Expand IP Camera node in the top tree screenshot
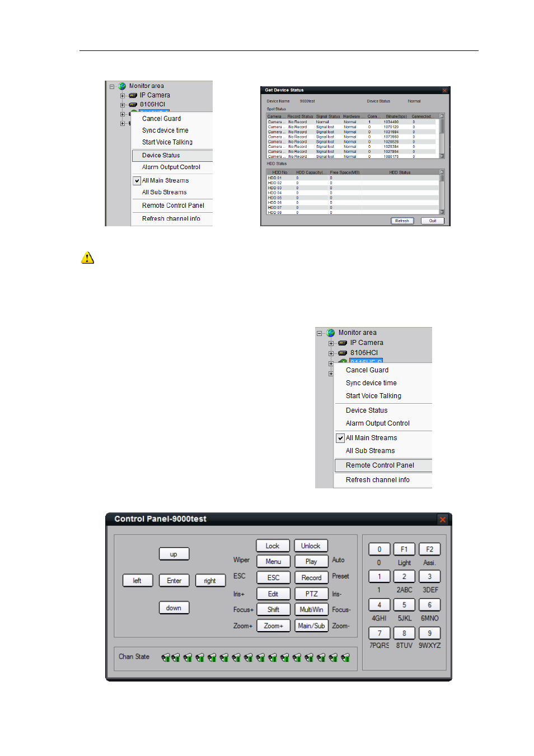 (123, 96)
